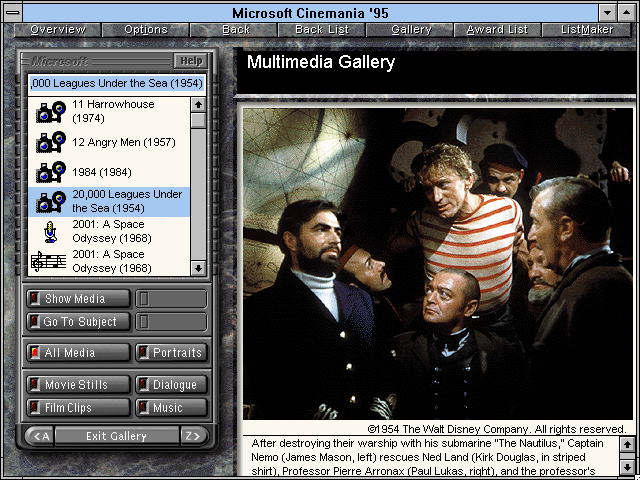The image size is (640, 480).
Task: Toggle the Movie Stills filter
Action: [x=78, y=384]
